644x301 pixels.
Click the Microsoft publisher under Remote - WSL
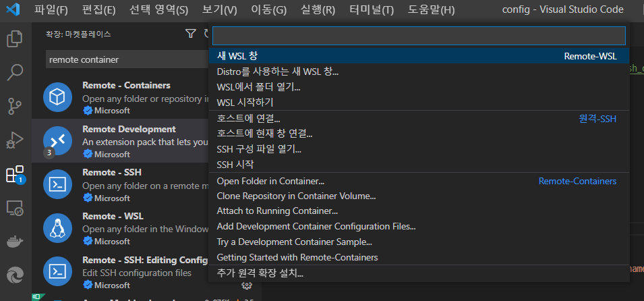(x=112, y=242)
